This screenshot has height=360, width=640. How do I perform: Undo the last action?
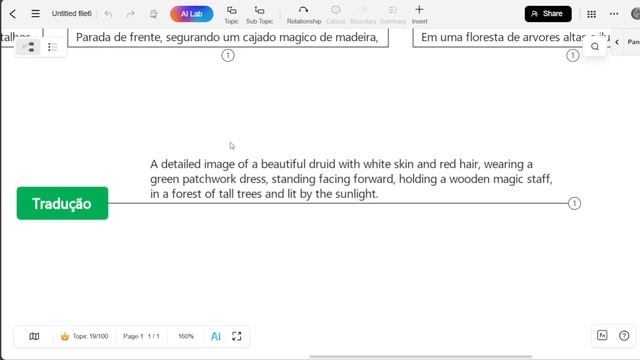[x=108, y=14]
